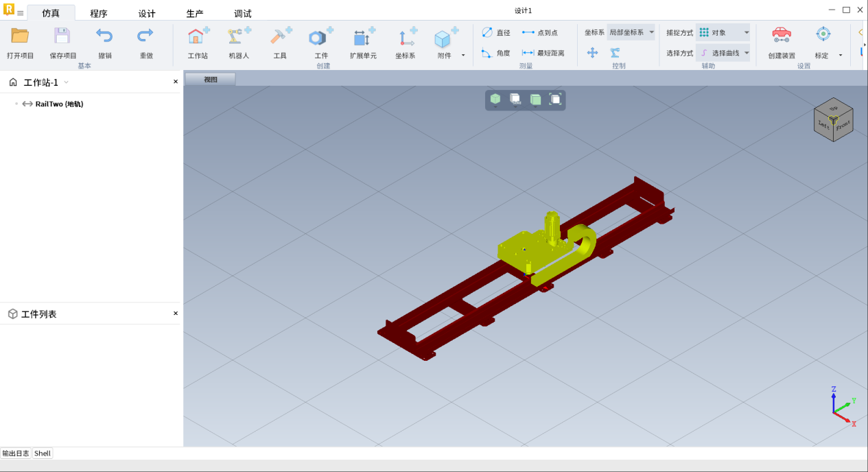Activate the move arrows control icon
This screenshot has width=868, height=472.
click(x=592, y=53)
